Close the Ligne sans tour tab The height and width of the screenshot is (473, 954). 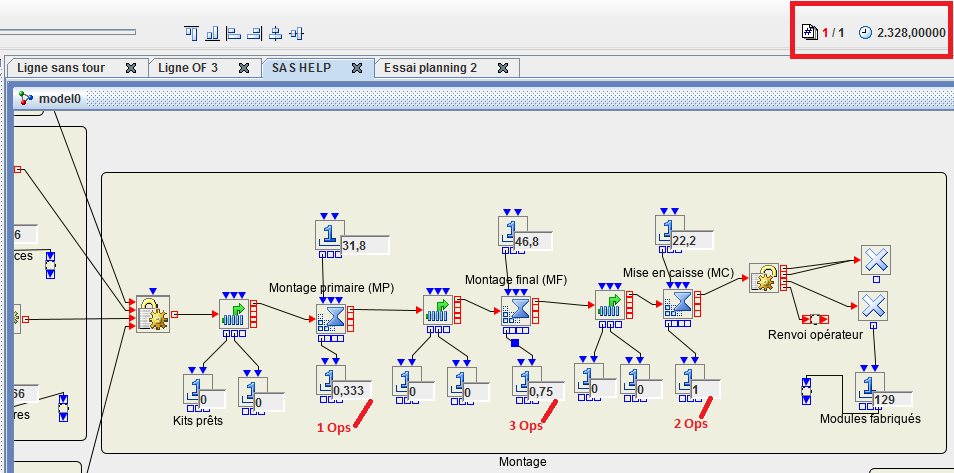pos(130,68)
